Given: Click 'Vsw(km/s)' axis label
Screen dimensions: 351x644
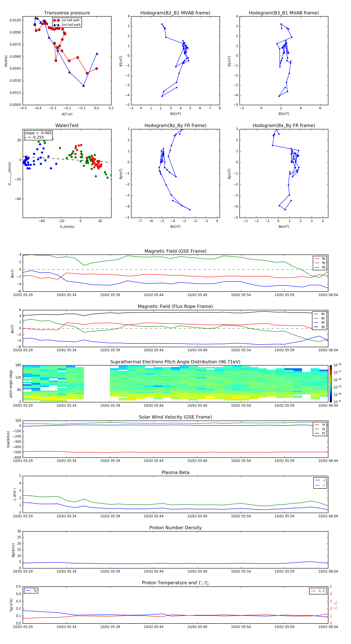Looking at the screenshot, I should click(x=8, y=439).
